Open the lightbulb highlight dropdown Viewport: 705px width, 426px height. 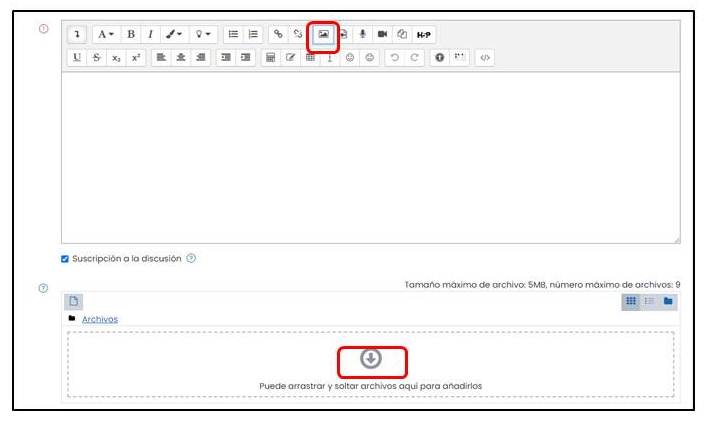(203, 34)
